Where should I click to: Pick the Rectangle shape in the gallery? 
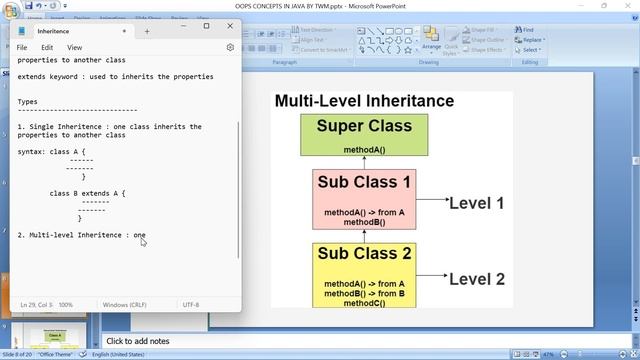click(389, 31)
